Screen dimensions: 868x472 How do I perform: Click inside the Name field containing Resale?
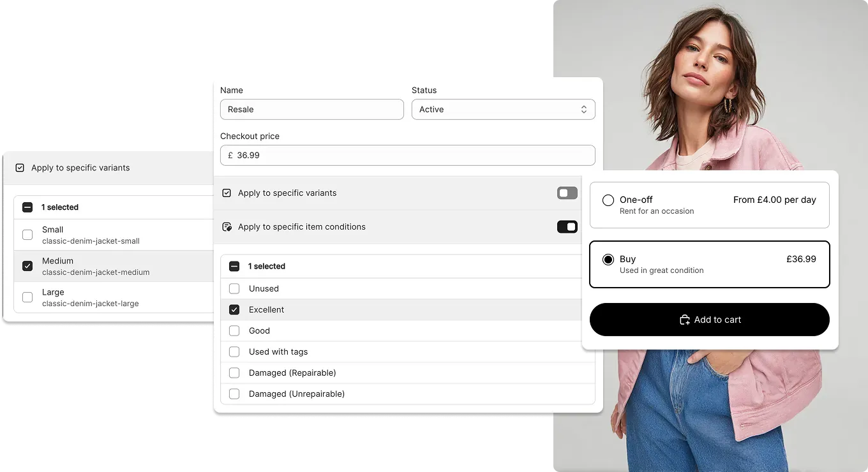(x=311, y=109)
